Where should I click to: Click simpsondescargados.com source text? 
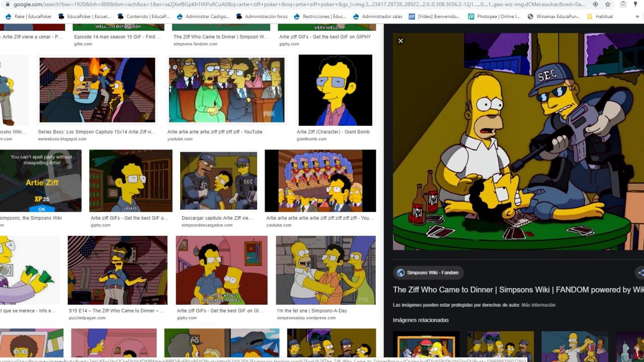pos(207,225)
